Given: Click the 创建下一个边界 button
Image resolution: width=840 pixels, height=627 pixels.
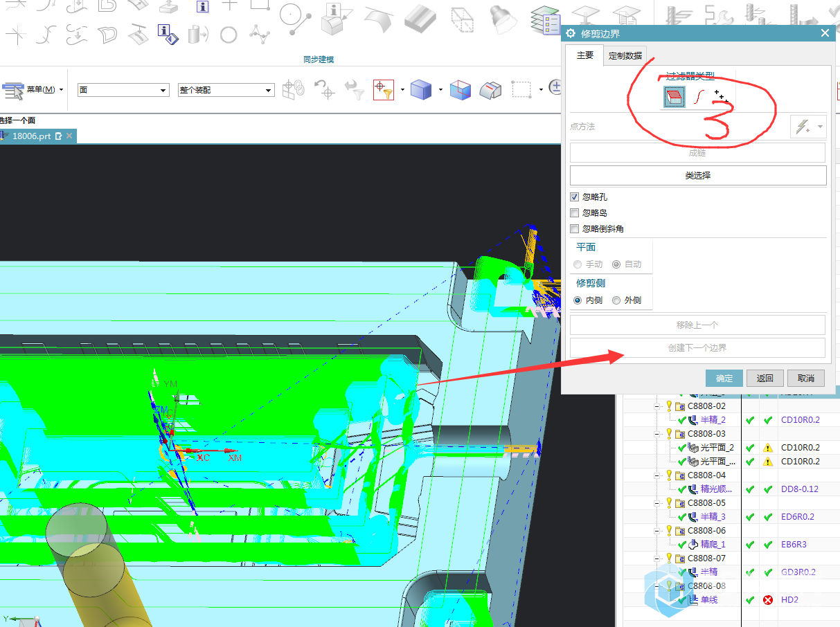Looking at the screenshot, I should (698, 348).
